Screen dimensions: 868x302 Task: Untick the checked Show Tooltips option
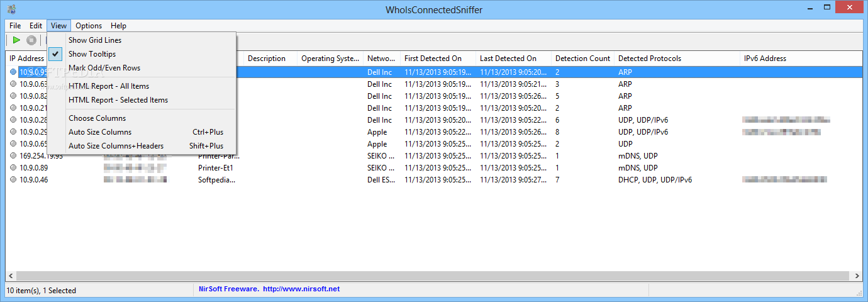[x=142, y=54]
